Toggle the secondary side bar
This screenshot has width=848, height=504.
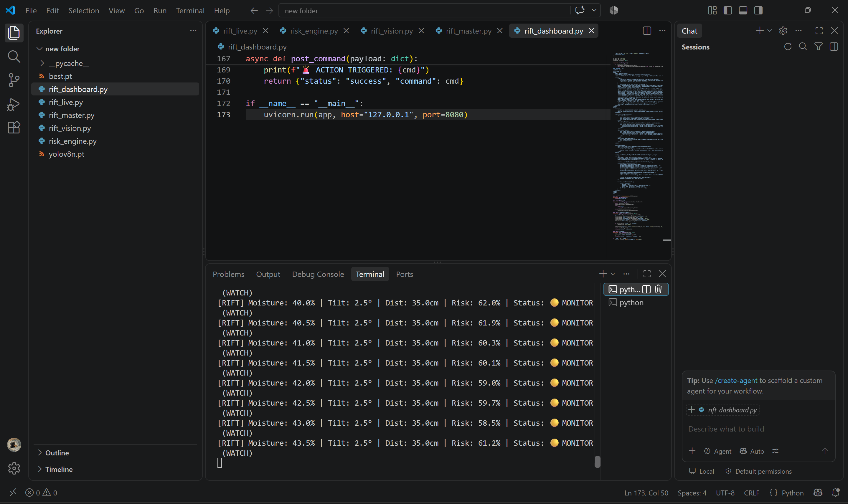[758, 11]
